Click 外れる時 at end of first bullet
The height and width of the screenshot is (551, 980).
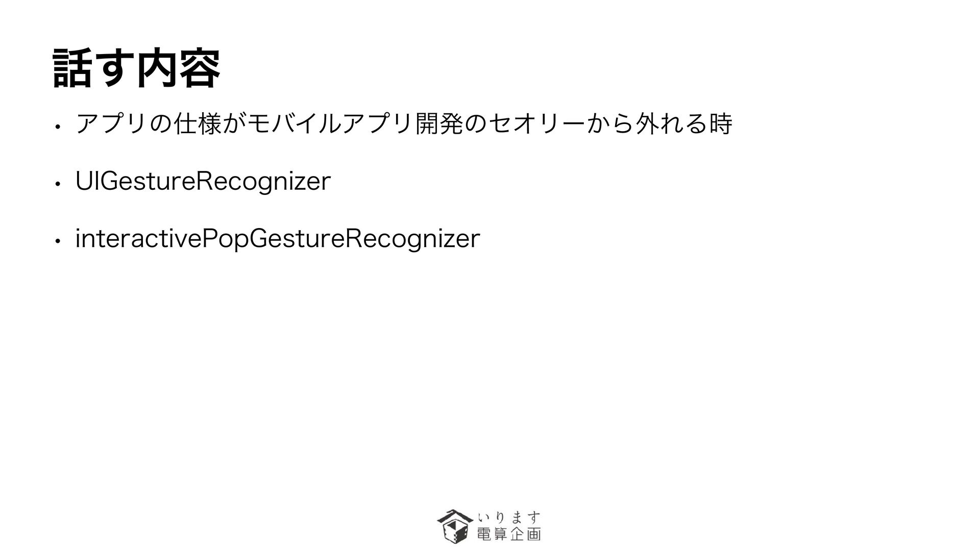click(683, 124)
